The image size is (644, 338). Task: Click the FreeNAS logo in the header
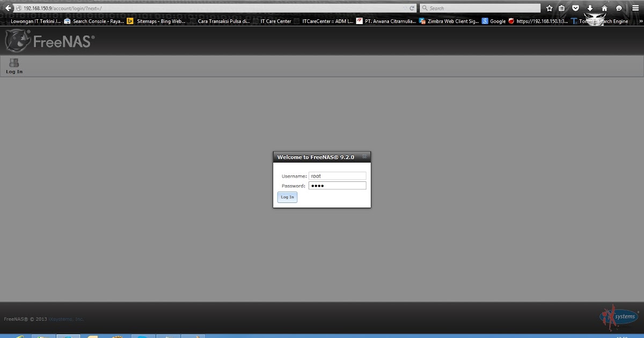pos(50,41)
